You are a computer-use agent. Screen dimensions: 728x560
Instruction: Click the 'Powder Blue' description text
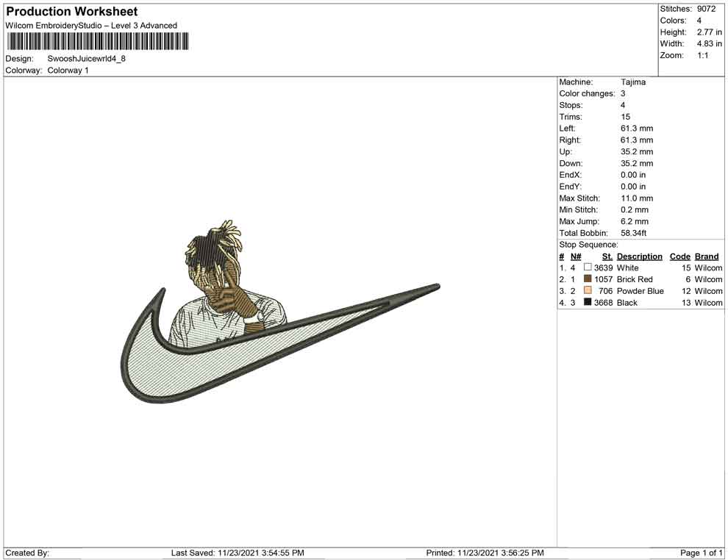pyautogui.click(x=640, y=291)
